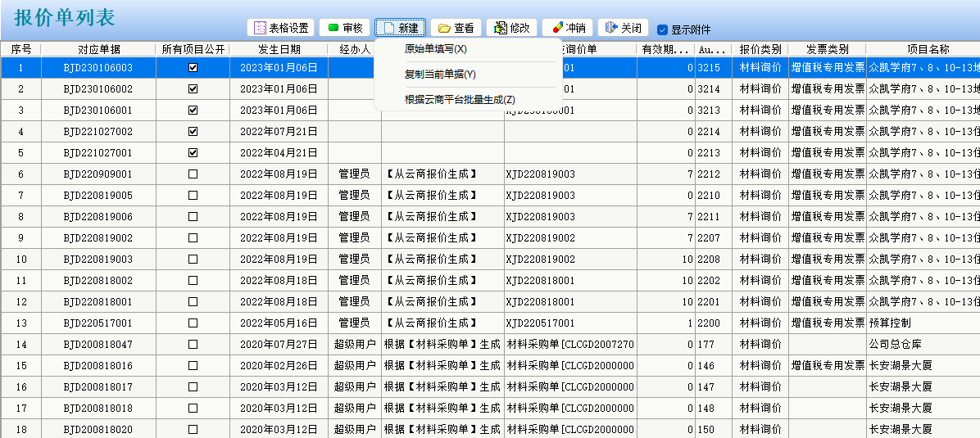Uncheck 所有项目公开 for BJD230106002
Image resolution: width=980 pixels, height=438 pixels.
click(x=193, y=88)
